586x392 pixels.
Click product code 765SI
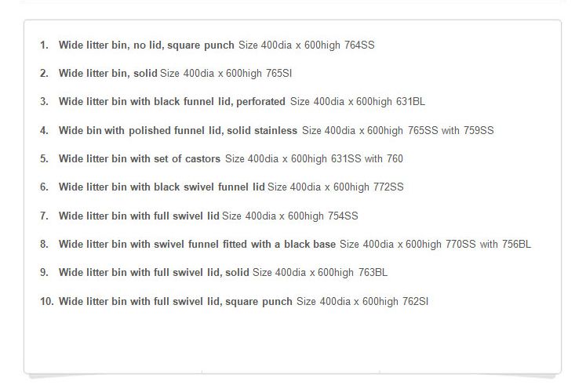point(278,73)
